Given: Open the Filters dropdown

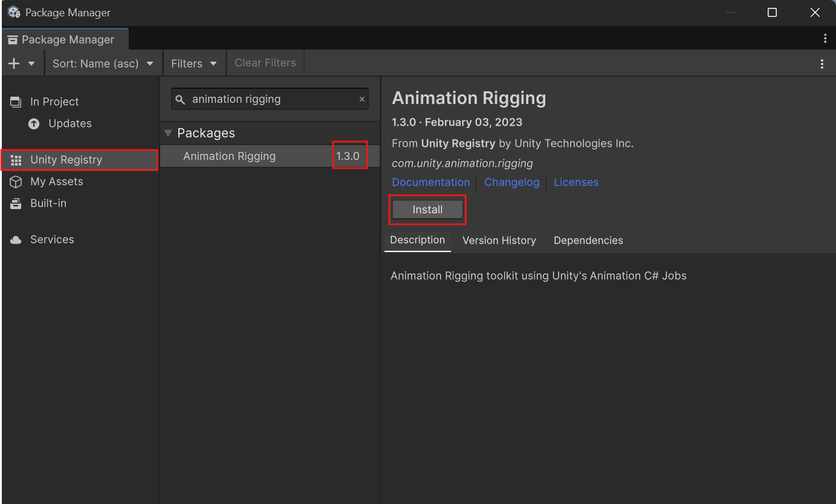Looking at the screenshot, I should click(194, 63).
